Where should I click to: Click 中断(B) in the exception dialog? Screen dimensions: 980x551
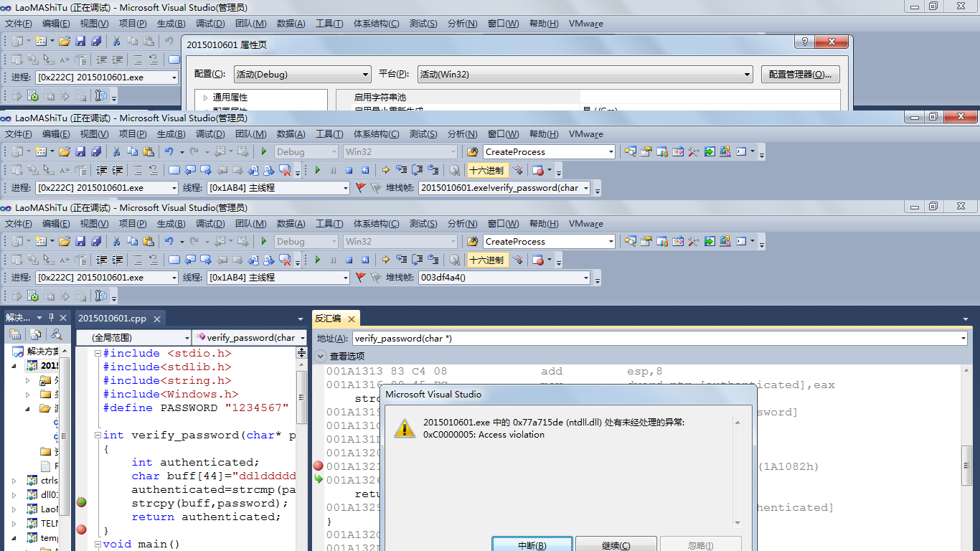[x=532, y=545]
